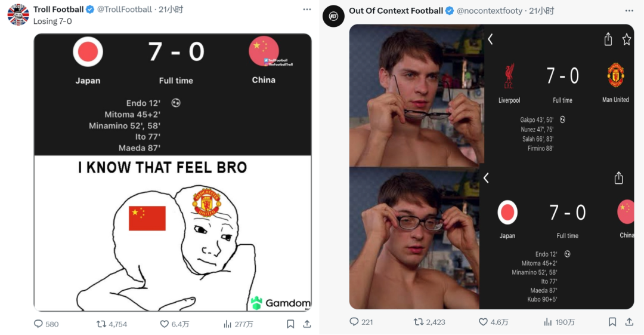Viewport: 644px width, 335px height.
Task: Click the @nocontextfooty handle link
Action: point(489,11)
